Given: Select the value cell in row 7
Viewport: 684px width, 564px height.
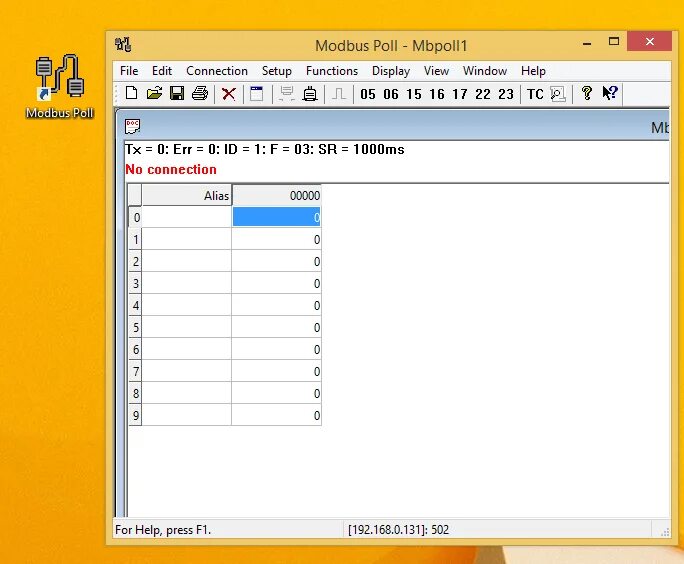Looking at the screenshot, I should tap(277, 371).
